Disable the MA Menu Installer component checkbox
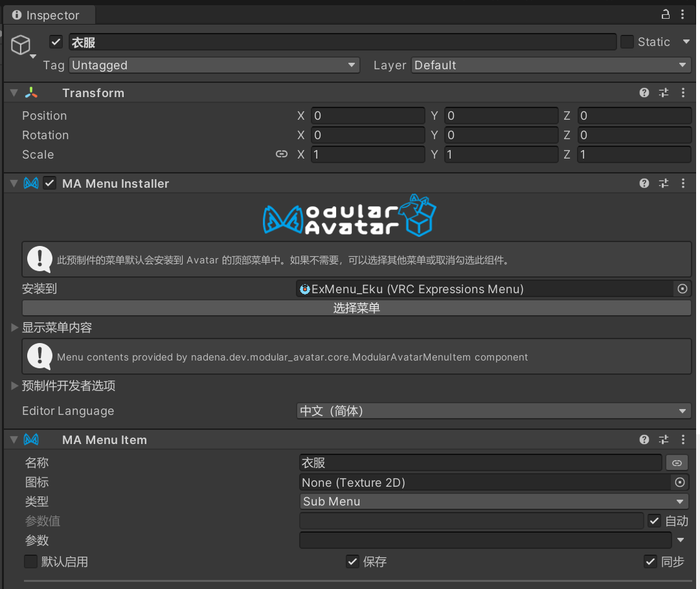This screenshot has height=589, width=700. click(50, 183)
